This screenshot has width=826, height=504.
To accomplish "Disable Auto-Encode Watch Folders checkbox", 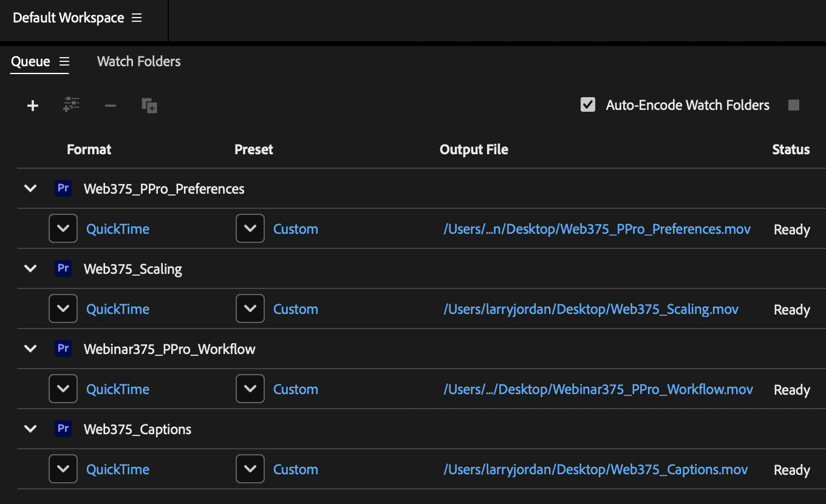I will tap(588, 105).
